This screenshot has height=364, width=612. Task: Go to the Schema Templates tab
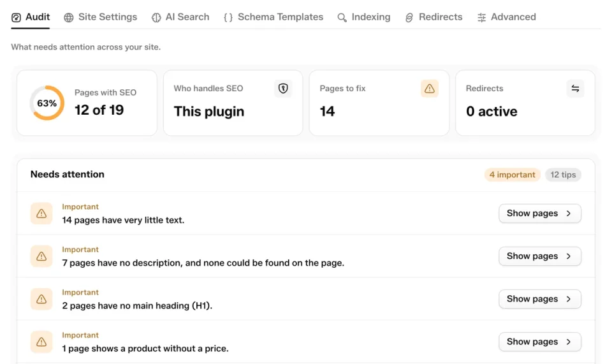[273, 17]
